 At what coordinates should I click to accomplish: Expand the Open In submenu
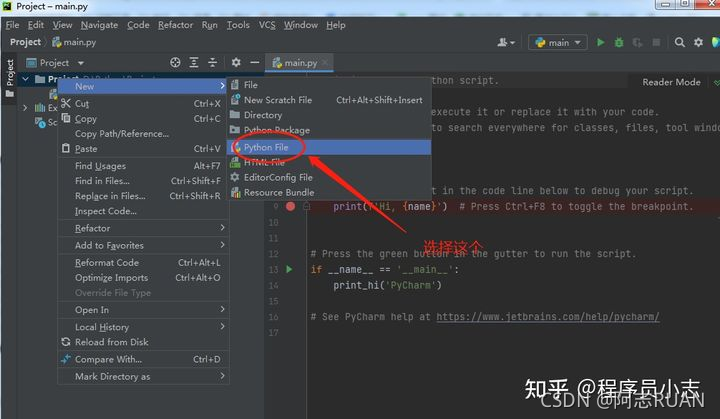pos(142,310)
